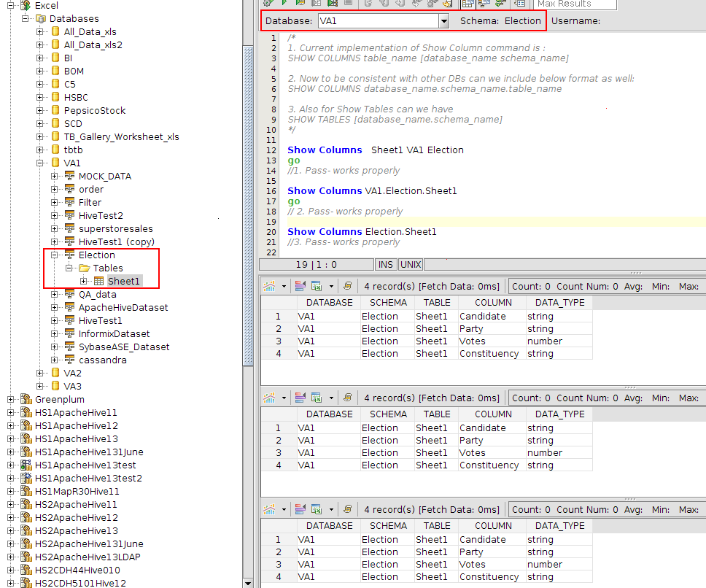This screenshot has height=588, width=706.
Task: Expand the VA2 database node
Action: click(x=39, y=373)
